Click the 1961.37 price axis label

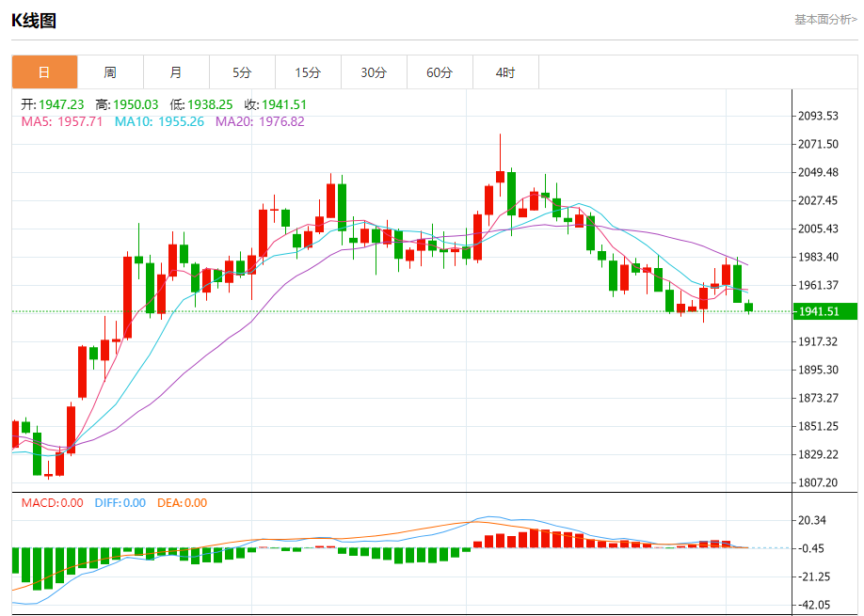pyautogui.click(x=818, y=285)
